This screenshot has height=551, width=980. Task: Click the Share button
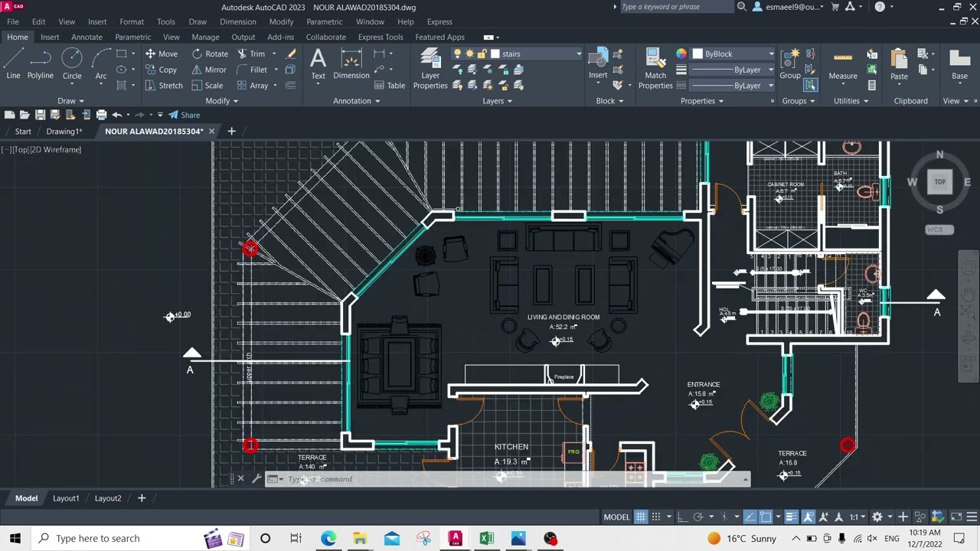pyautogui.click(x=185, y=115)
